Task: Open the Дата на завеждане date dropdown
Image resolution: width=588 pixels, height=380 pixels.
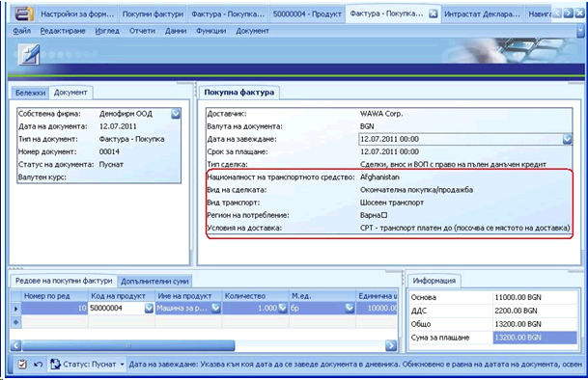Action: (567, 139)
